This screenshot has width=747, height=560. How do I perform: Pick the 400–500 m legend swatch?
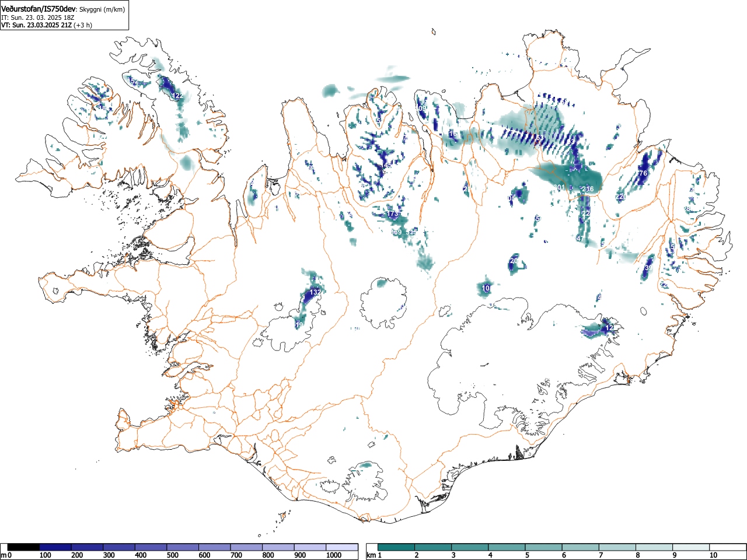tap(151, 547)
